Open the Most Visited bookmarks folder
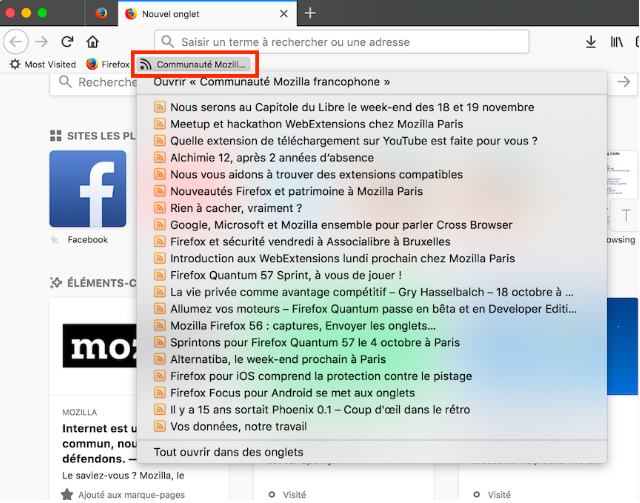Viewport: 640px width, 503px height. tap(42, 64)
